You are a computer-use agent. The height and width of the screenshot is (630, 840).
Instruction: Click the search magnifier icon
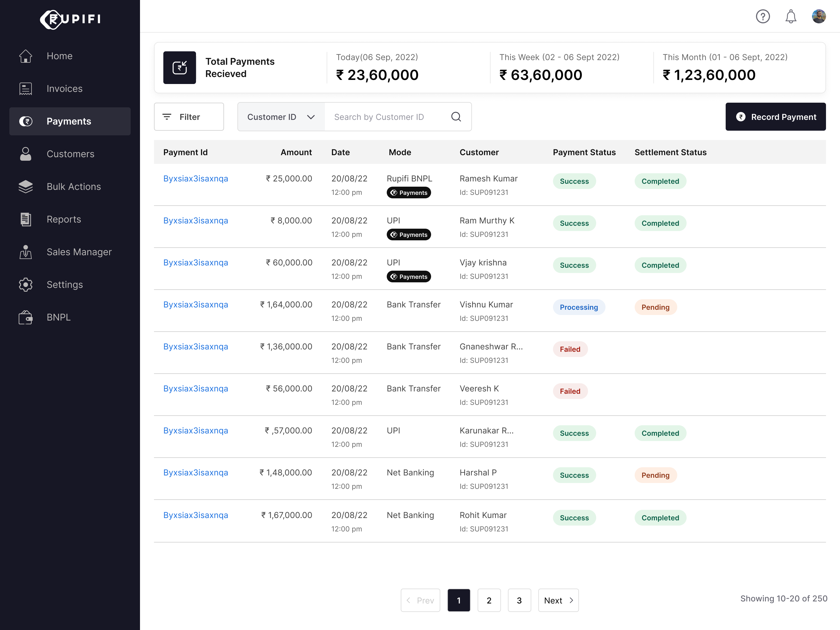[x=456, y=117]
